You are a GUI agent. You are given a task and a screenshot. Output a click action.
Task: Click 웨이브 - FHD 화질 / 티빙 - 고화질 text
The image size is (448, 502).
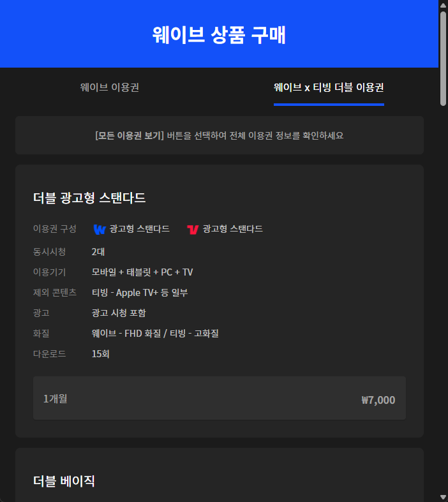155,333
